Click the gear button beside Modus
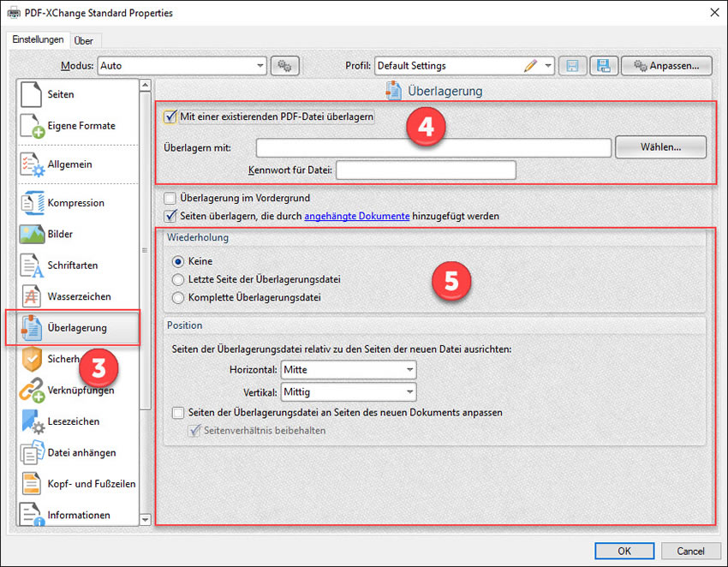The width and height of the screenshot is (728, 567). pos(284,66)
